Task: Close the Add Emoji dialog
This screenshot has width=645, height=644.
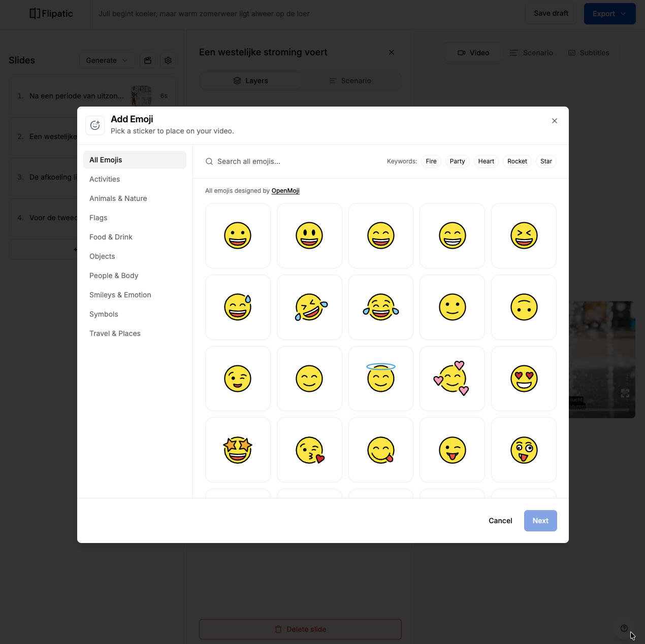Action: (555, 121)
